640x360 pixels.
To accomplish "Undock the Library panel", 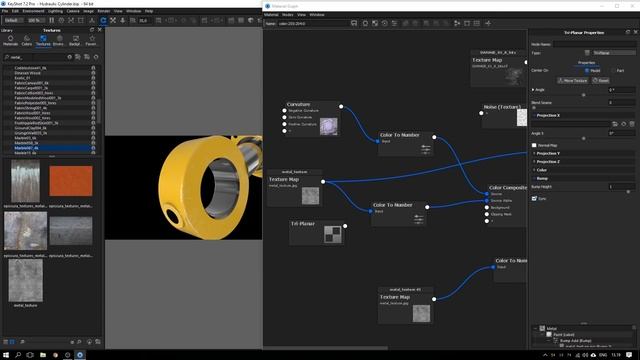I will [92, 30].
